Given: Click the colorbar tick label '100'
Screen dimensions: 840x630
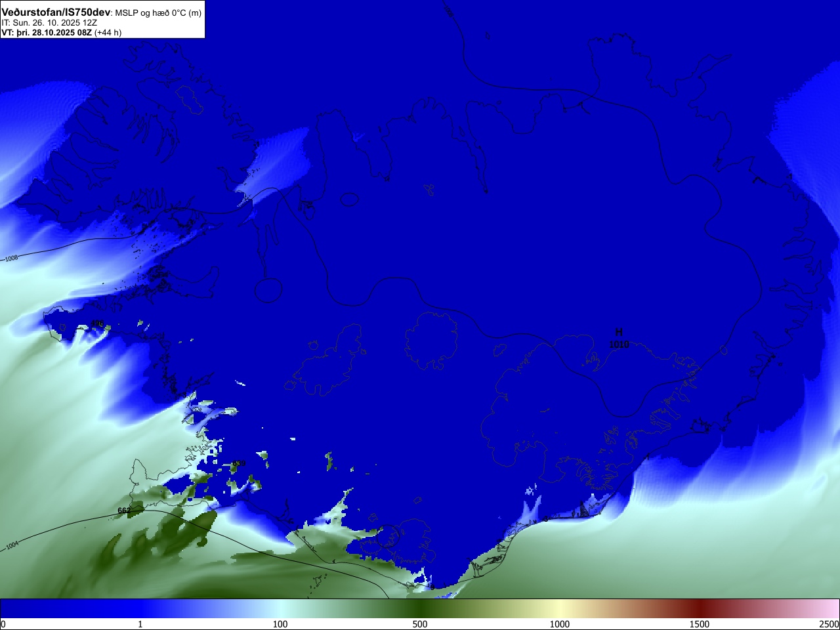Looking at the screenshot, I should (280, 624).
